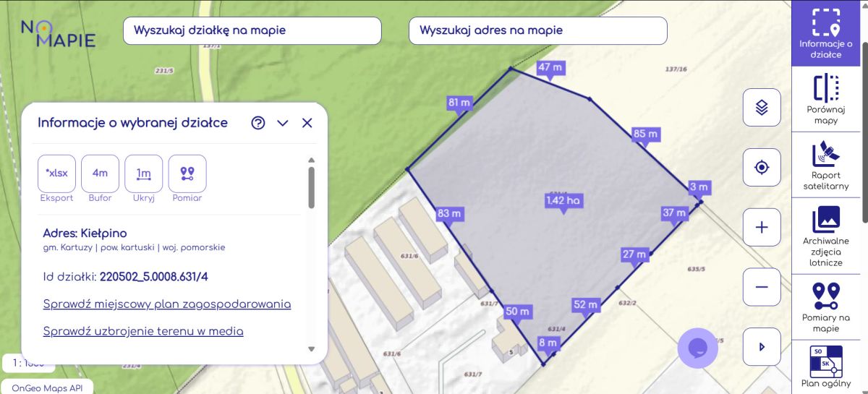Click the parcel id 220502_5.0008.631/4
Viewport: 868px width, 394px height.
(x=154, y=276)
